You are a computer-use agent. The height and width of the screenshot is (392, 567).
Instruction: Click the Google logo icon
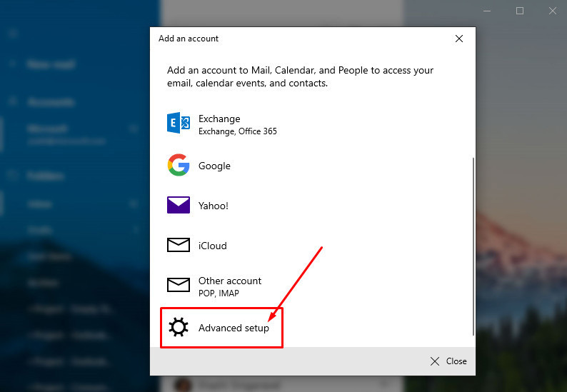[178, 166]
